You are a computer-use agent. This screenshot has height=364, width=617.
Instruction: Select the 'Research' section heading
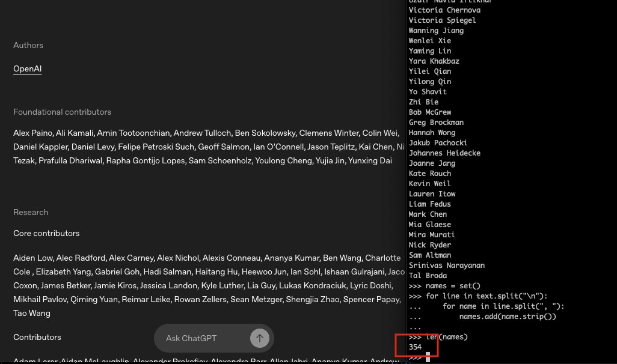(31, 212)
